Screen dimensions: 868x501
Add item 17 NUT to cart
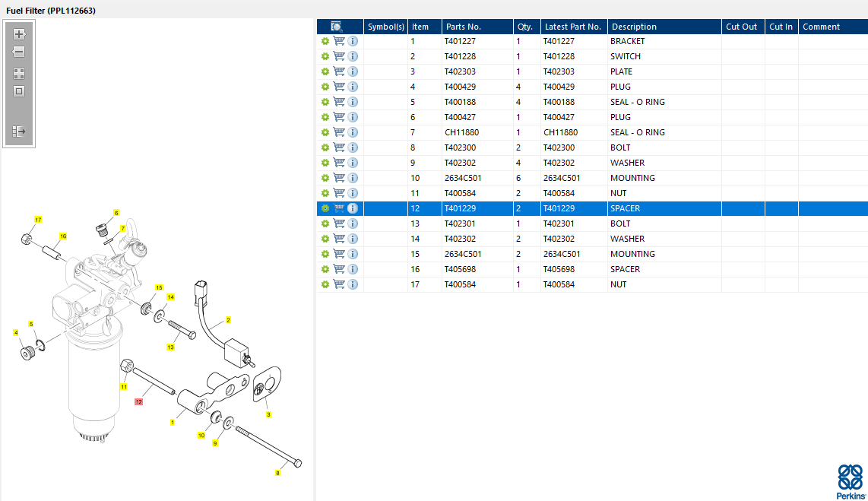click(x=339, y=284)
